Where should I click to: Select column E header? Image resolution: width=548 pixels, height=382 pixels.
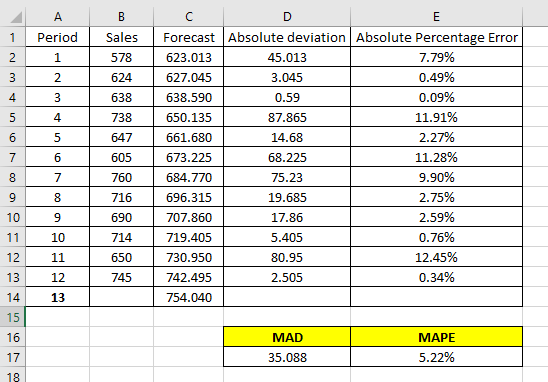click(x=437, y=17)
